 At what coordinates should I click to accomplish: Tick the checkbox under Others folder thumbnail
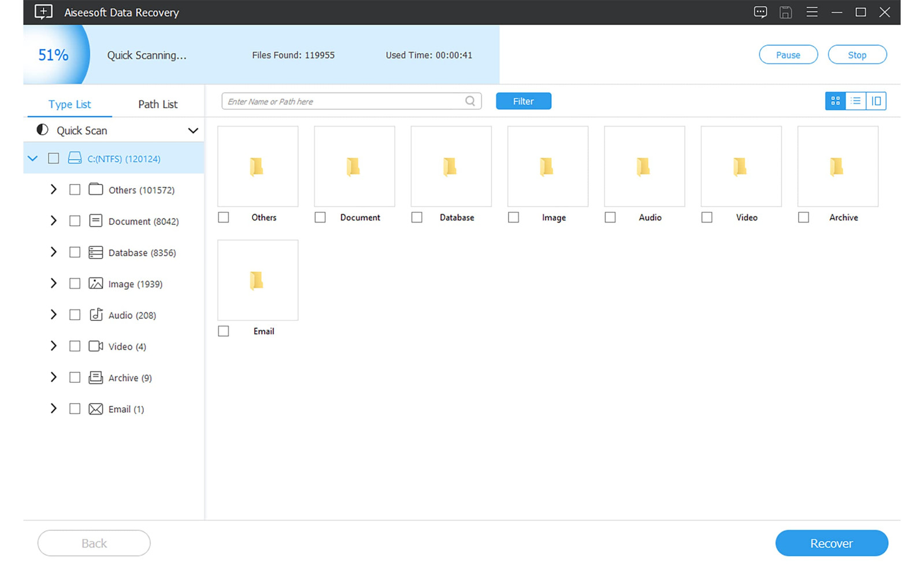tap(224, 217)
